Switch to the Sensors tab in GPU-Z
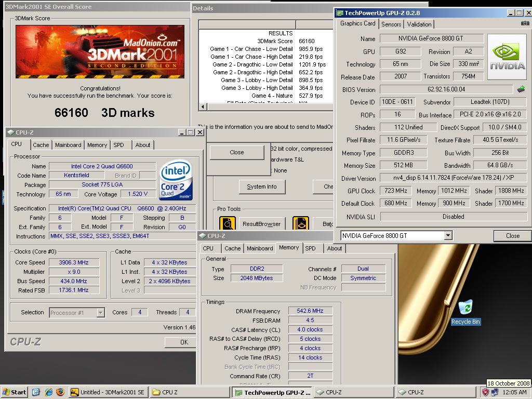Image resolution: width=532 pixels, height=399 pixels. pos(391,24)
